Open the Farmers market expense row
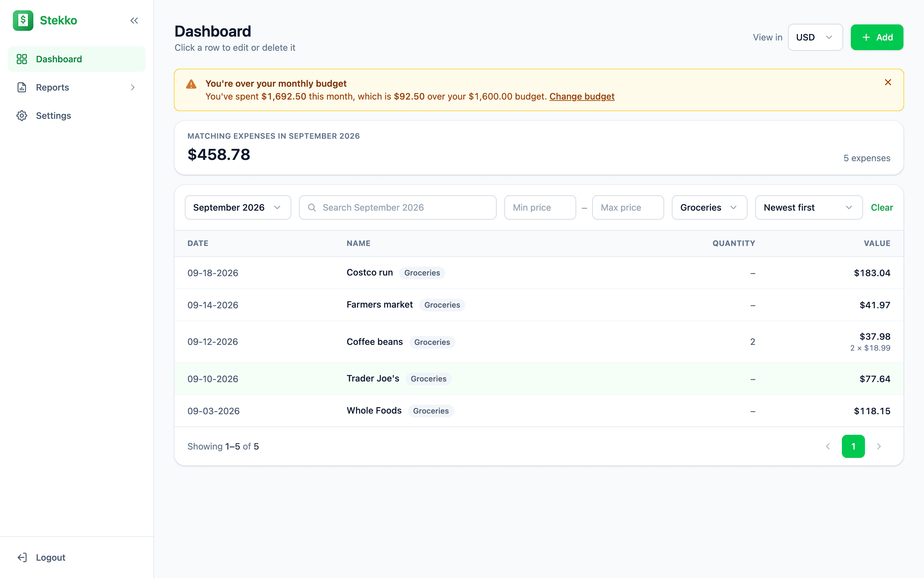The width and height of the screenshot is (924, 578). 539,305
